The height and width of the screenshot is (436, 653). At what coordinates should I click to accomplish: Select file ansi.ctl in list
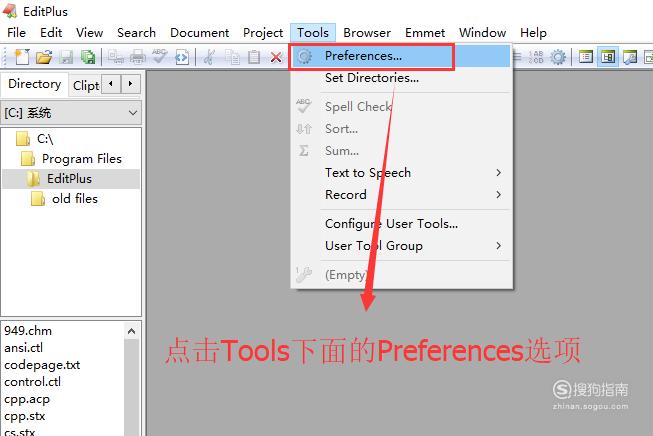click(23, 348)
